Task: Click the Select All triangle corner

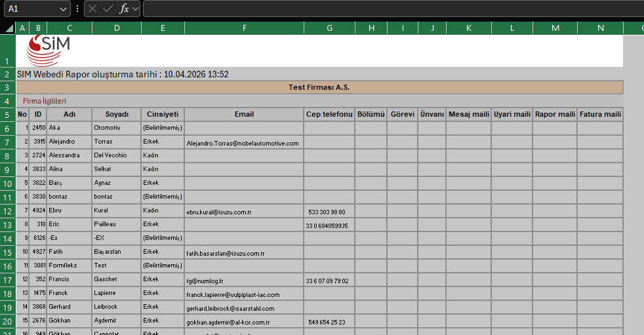Action: click(9, 28)
